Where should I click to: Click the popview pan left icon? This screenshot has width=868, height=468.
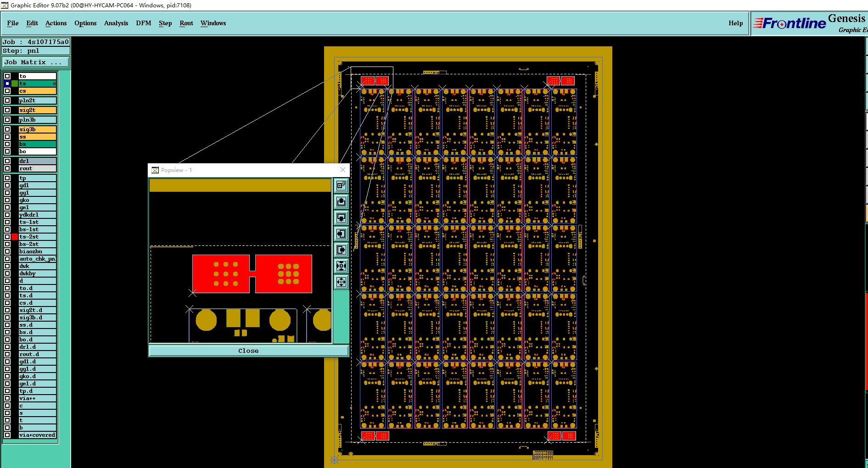341,234
